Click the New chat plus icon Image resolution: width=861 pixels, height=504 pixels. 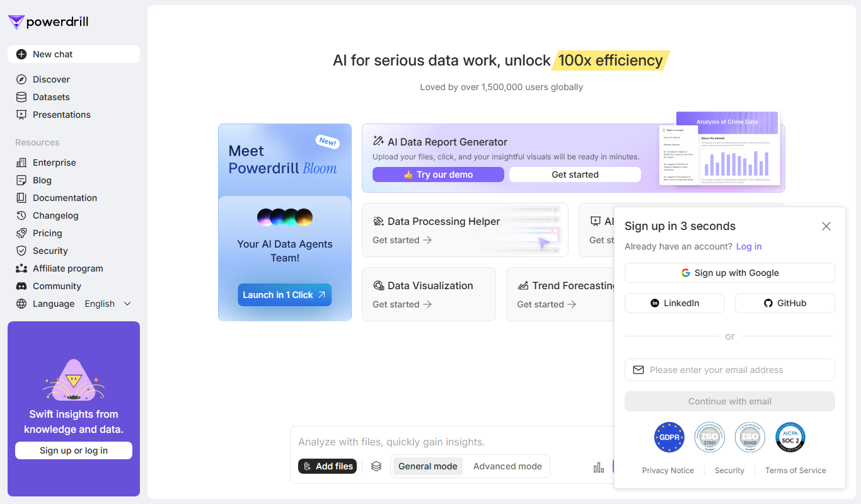point(21,54)
